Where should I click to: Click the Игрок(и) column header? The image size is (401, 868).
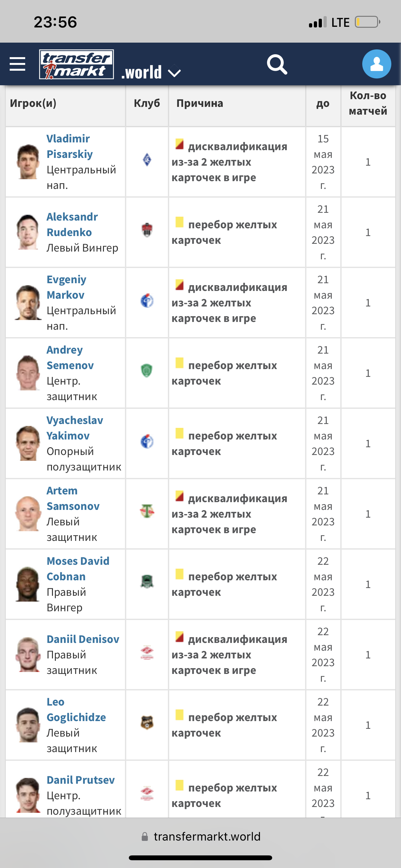coord(33,103)
